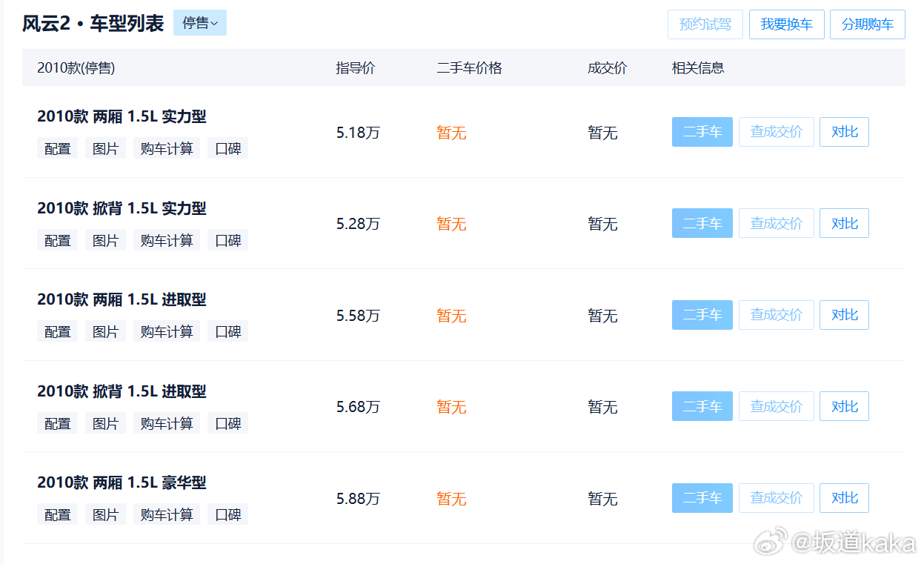Open 购车计算 for 两厢 1.5L 实力型
Screen dimensions: 924x564
tap(167, 148)
